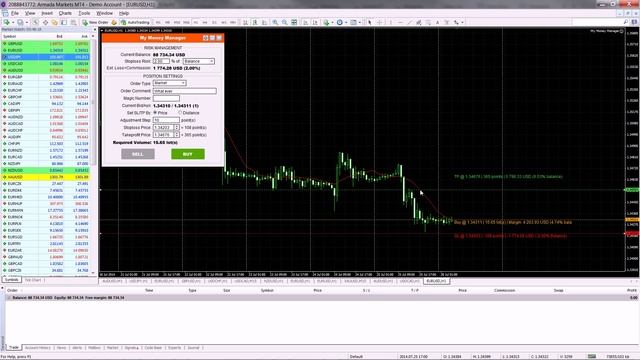Open My Money Manager settings gear icon
This screenshot has height=360, width=640.
205,38
